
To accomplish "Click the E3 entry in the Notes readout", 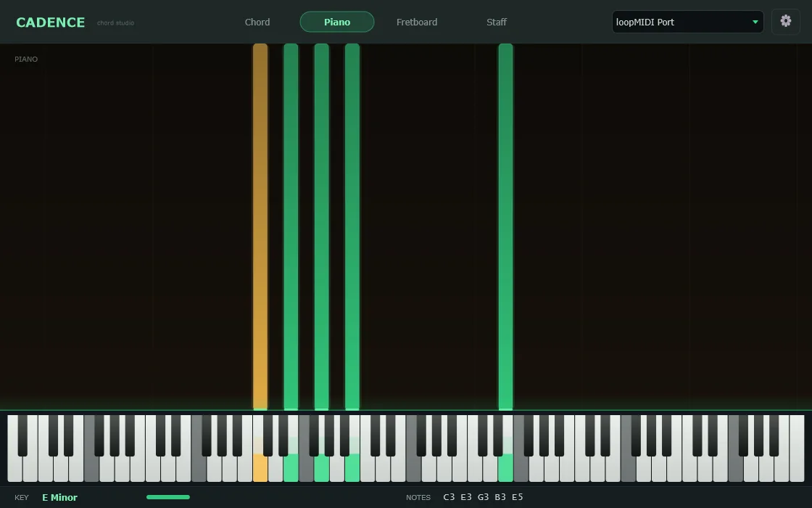I will [466, 497].
